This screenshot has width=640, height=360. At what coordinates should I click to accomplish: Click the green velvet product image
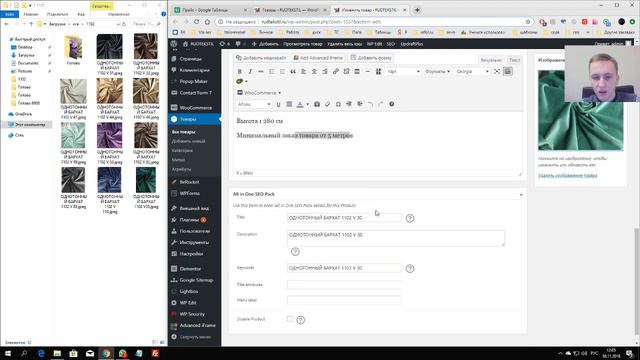point(580,110)
